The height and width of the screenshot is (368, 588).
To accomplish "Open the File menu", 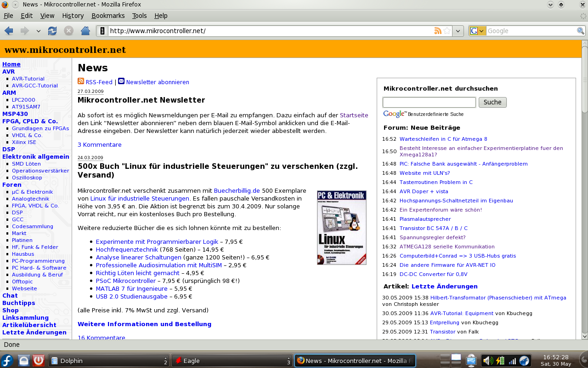I will coord(8,16).
